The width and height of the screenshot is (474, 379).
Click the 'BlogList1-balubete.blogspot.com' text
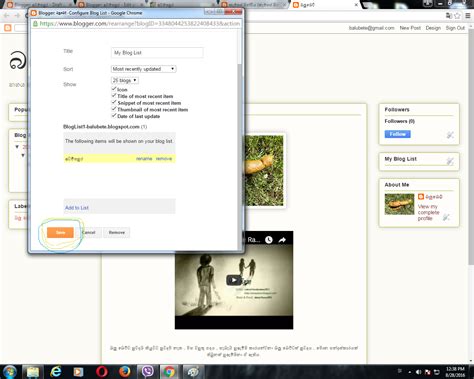pyautogui.click(x=101, y=127)
